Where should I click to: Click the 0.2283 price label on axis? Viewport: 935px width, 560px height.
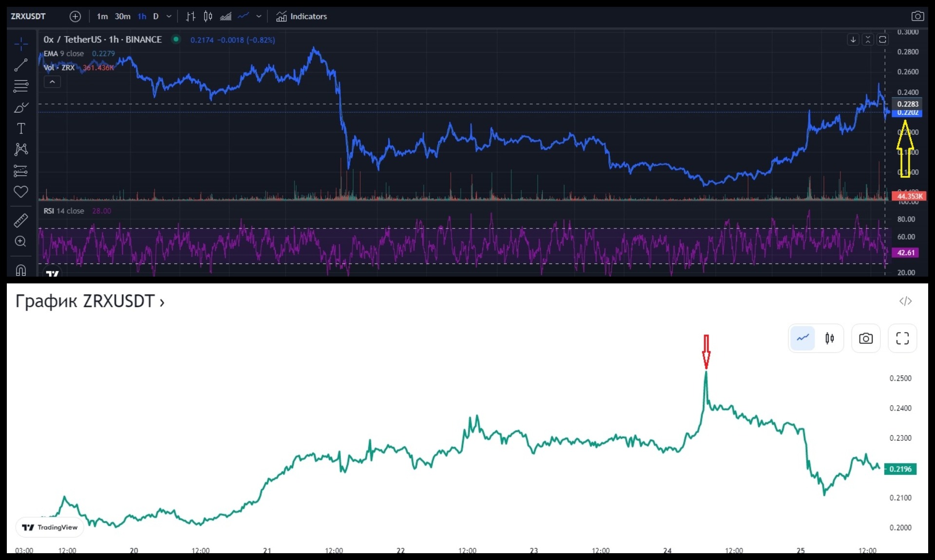click(907, 104)
